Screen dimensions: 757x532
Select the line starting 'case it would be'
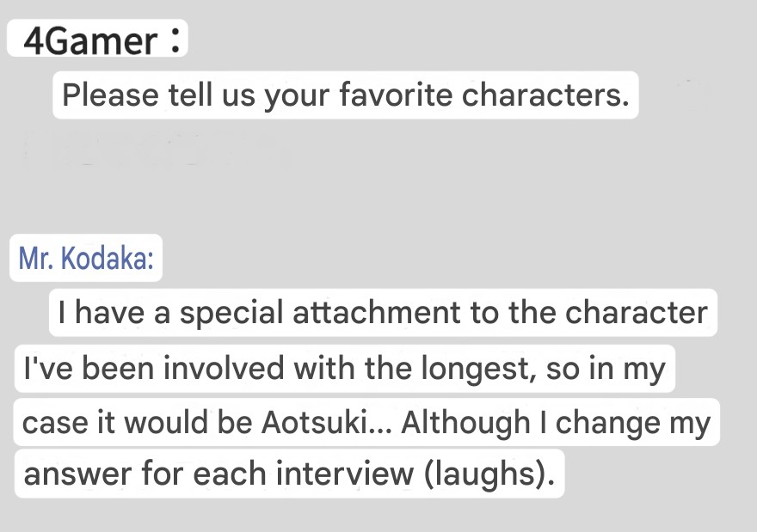pos(366,422)
